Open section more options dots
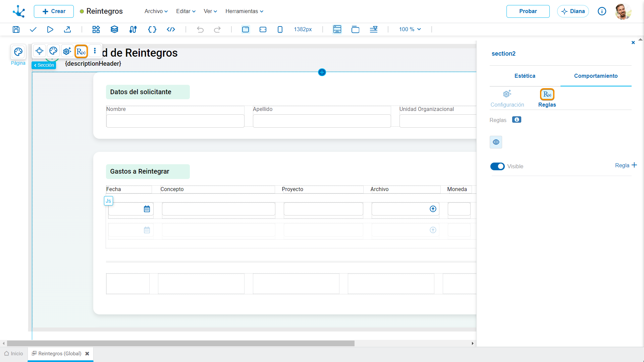Image resolution: width=644 pixels, height=362 pixels. point(95,51)
